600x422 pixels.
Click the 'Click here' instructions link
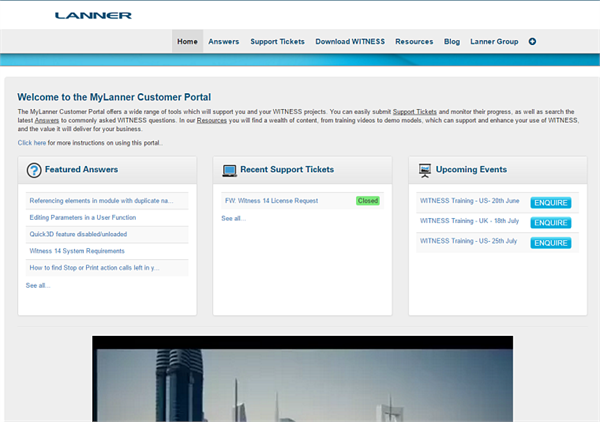[x=32, y=143]
